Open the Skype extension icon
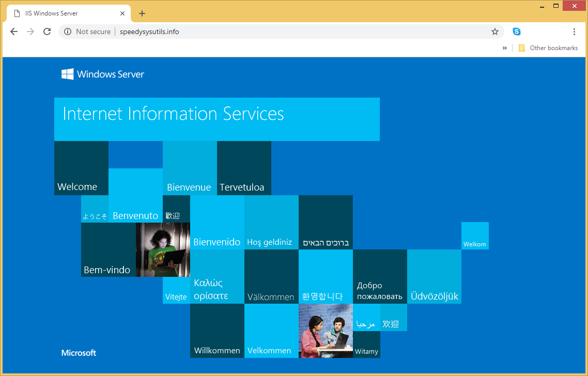 (516, 32)
